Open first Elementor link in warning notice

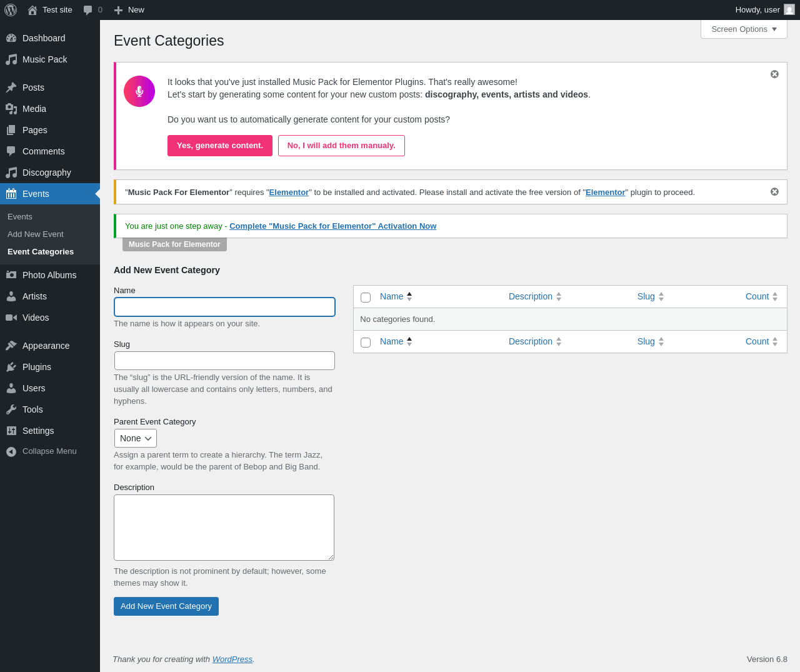pos(289,193)
